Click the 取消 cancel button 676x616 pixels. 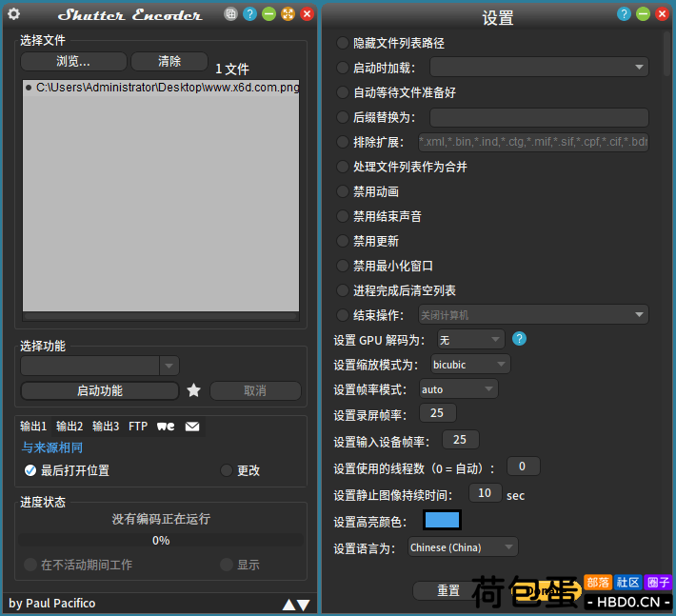(x=255, y=390)
